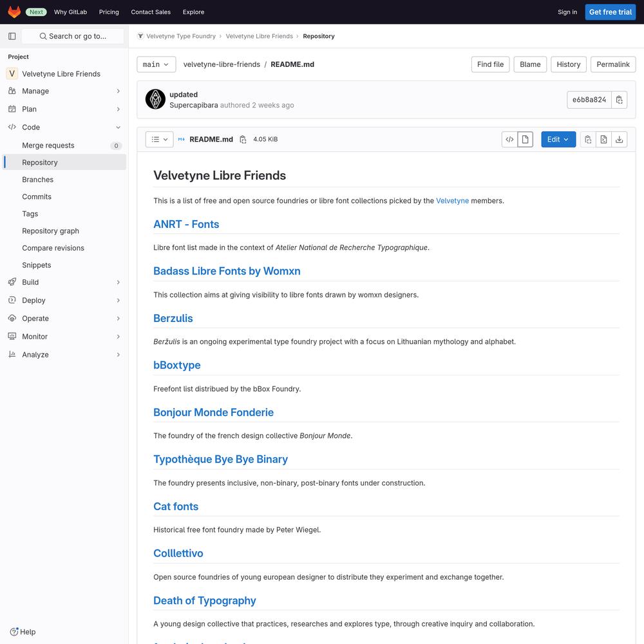Expand the Monitor section chevron
This screenshot has height=644, width=644.
pos(118,336)
